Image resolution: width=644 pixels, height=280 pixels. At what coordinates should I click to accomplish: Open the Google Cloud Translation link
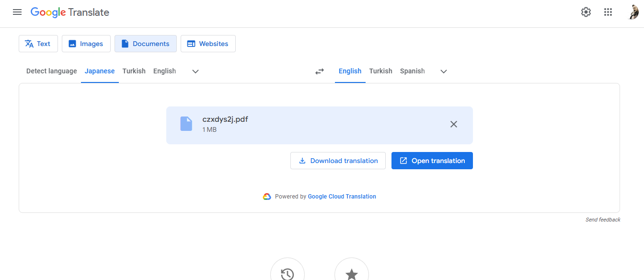coord(342,196)
